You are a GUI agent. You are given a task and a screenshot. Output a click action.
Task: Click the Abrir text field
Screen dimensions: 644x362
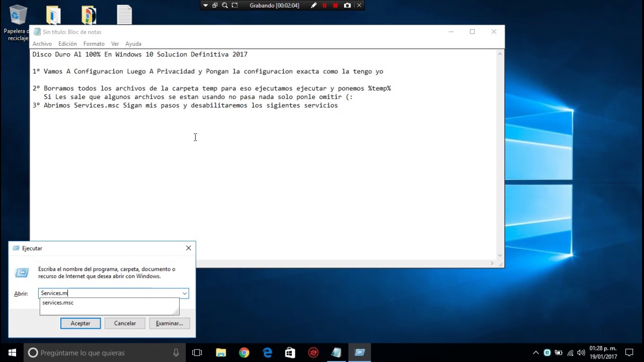tap(110, 293)
